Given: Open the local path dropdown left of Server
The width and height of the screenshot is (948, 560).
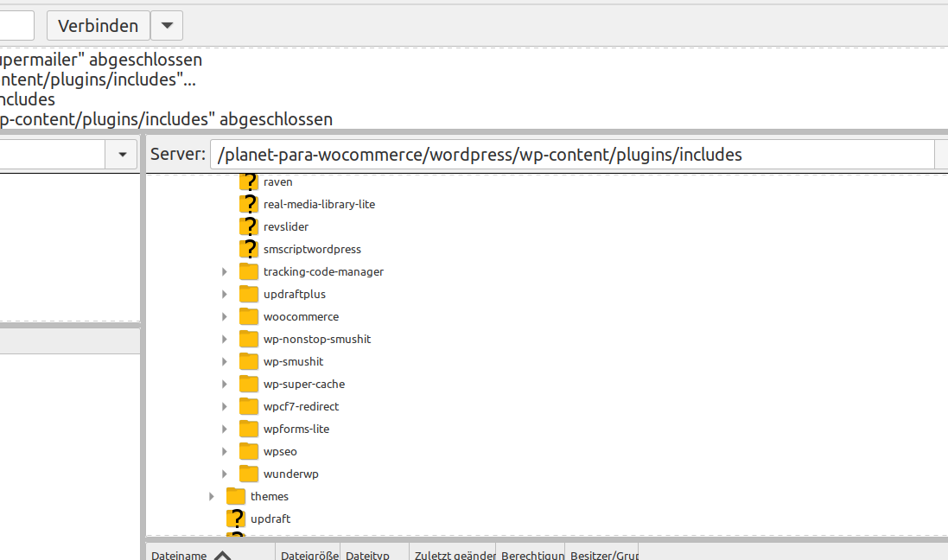Looking at the screenshot, I should click(x=122, y=155).
